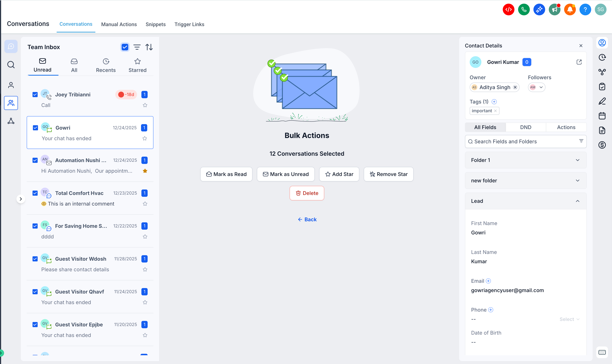Click the filter icon in Team Inbox
The image size is (612, 364).
click(137, 47)
